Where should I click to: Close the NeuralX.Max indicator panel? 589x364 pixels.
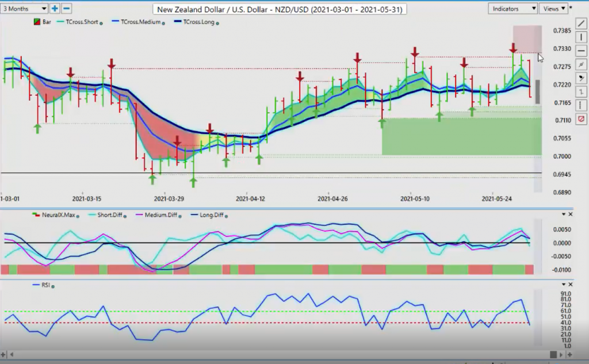(x=571, y=214)
